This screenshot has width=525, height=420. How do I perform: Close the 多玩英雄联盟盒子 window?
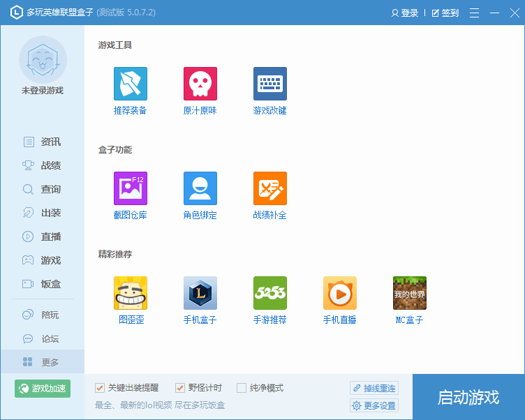[x=515, y=13]
